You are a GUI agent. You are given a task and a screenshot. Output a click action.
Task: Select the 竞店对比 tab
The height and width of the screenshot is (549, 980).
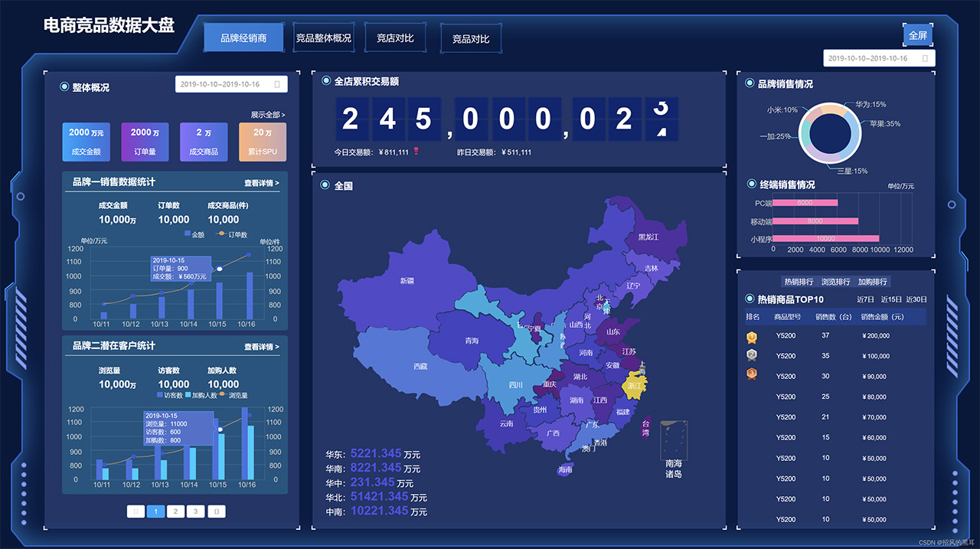[x=395, y=38]
